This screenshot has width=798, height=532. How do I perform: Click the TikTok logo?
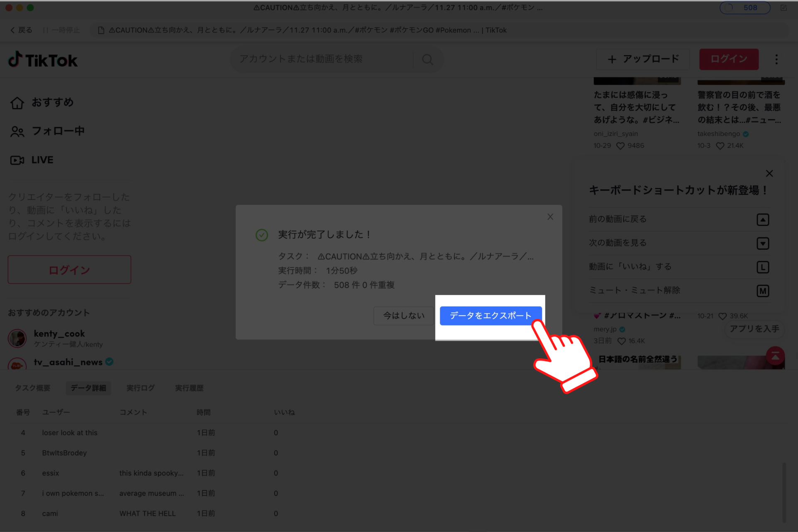tap(43, 60)
